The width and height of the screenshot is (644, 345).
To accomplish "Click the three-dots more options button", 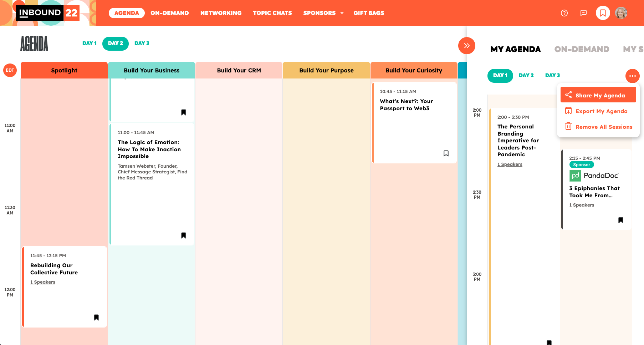I will coord(632,76).
